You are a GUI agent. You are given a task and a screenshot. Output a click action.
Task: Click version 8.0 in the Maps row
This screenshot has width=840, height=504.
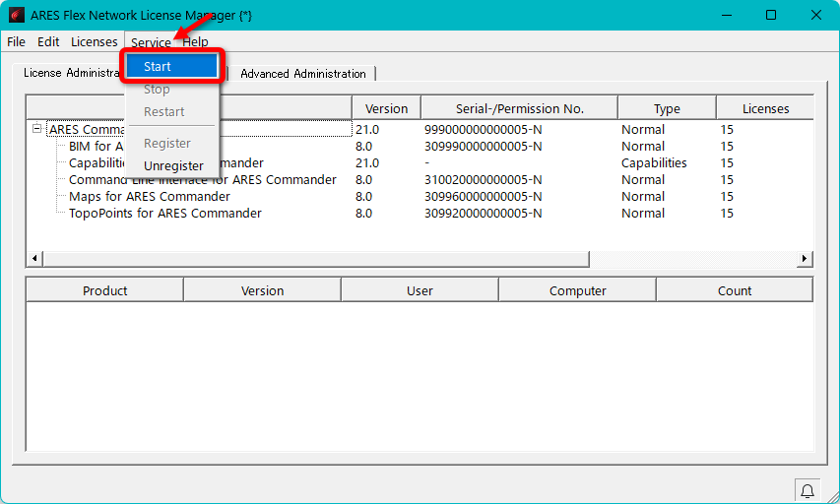(x=363, y=196)
